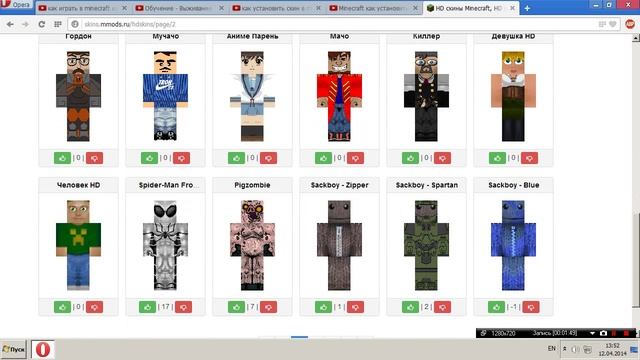
Task: Open a new browser tab
Action: (527, 8)
